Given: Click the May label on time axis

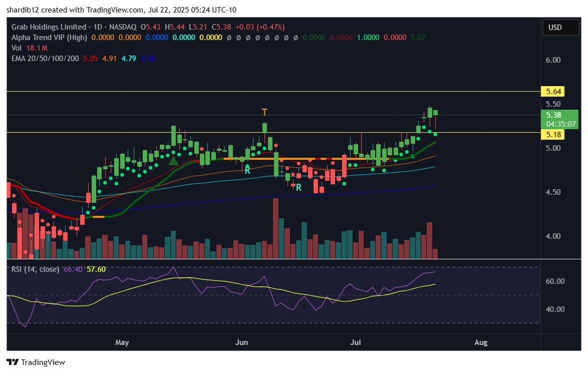Looking at the screenshot, I should pos(122,342).
